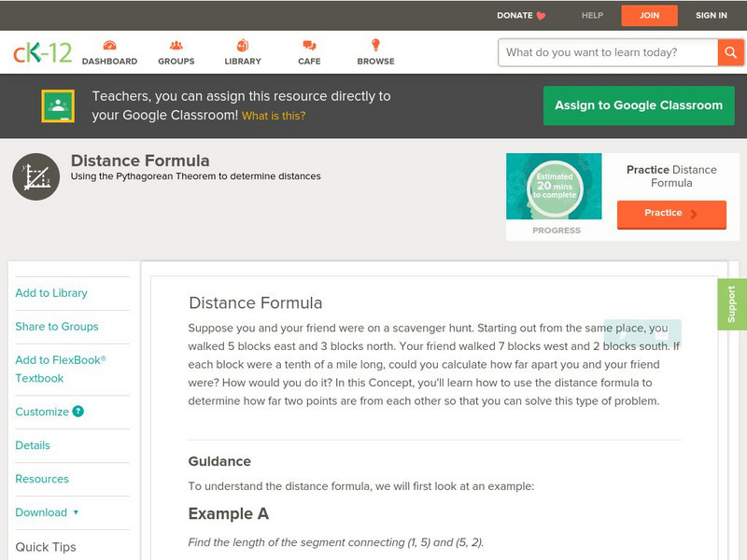Open the Details link
747x560 pixels.
(x=33, y=445)
